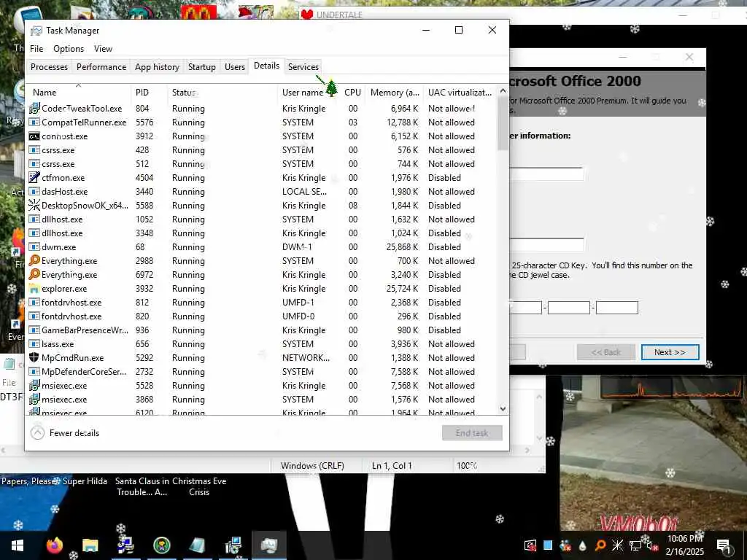Click the last CD Key input box
This screenshot has height=560, width=747.
617,308
